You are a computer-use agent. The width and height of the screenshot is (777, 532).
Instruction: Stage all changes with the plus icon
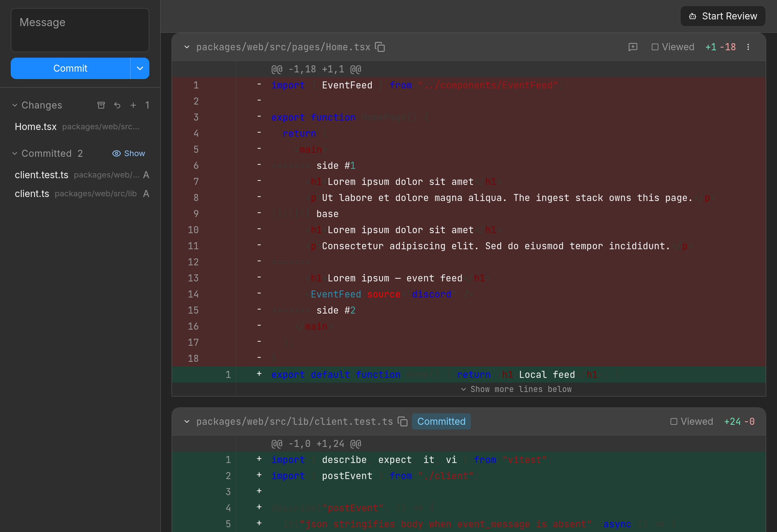[133, 105]
